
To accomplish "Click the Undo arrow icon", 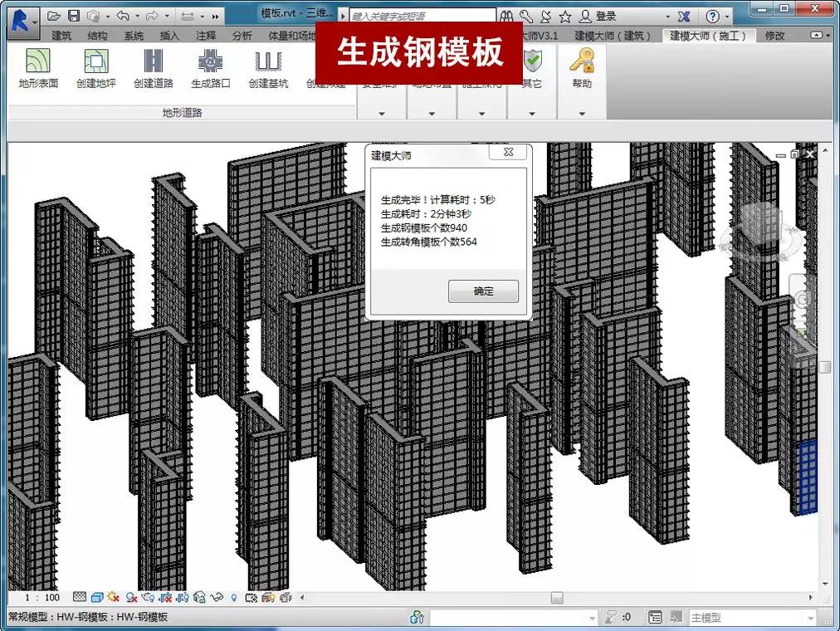I will click(123, 16).
